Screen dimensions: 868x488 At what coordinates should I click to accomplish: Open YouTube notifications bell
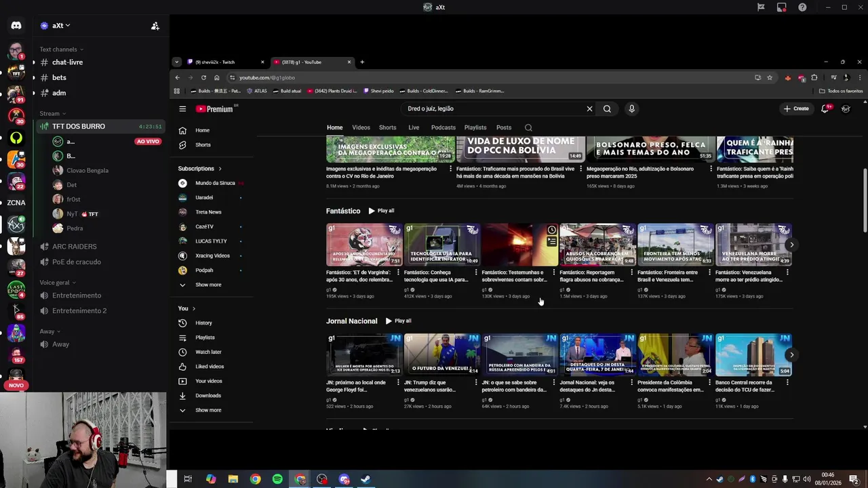[825, 108]
